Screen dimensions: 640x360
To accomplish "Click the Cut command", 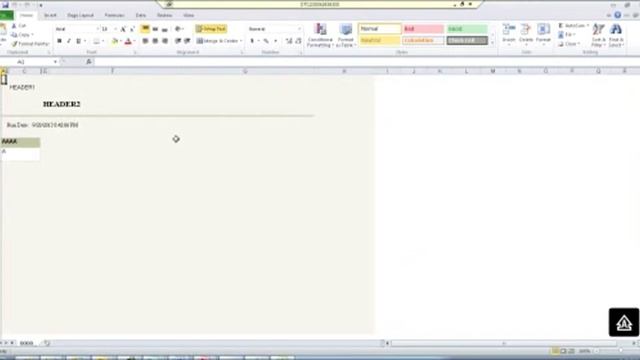I will tap(19, 26).
